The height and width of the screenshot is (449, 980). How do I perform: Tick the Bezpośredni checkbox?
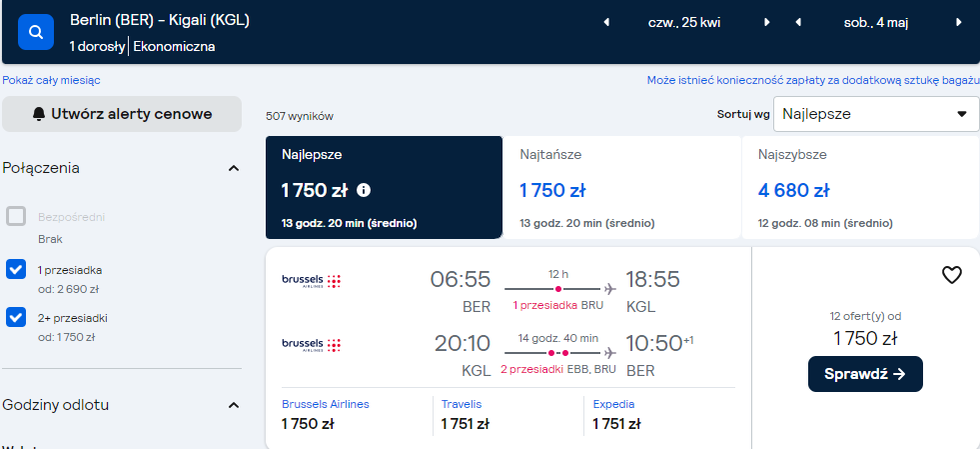16,217
